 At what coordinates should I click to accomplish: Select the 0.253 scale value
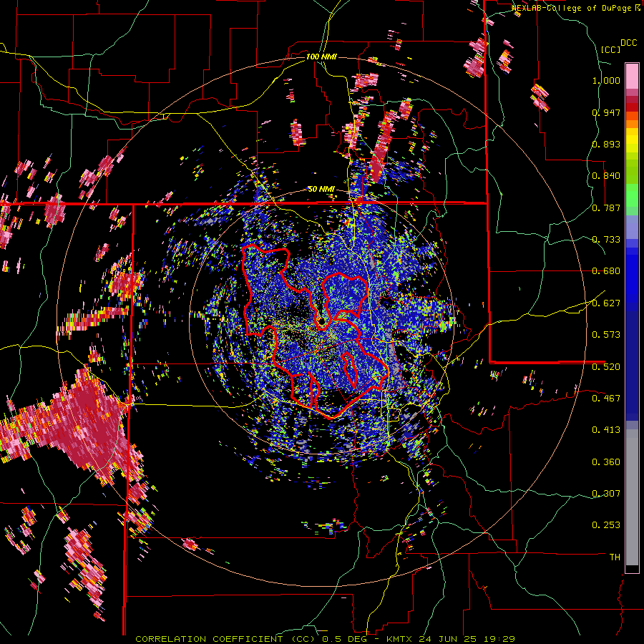tap(606, 525)
